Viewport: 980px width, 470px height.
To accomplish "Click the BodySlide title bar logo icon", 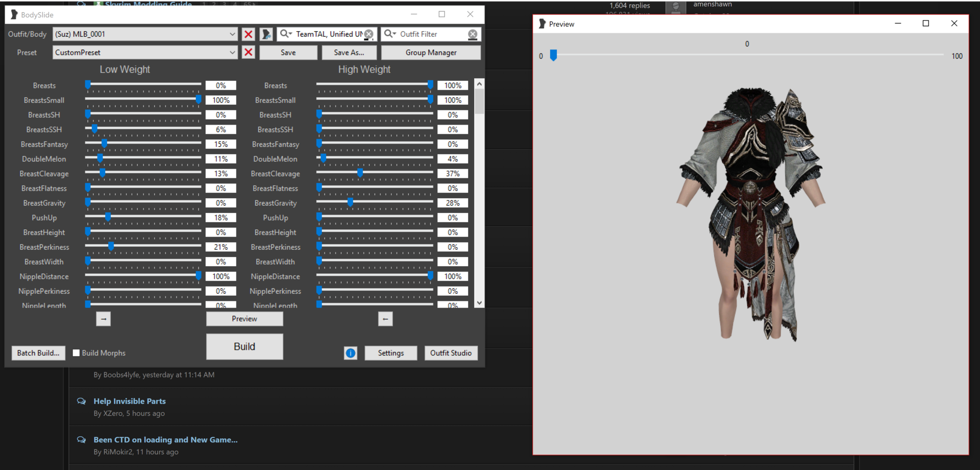I will click(x=14, y=15).
